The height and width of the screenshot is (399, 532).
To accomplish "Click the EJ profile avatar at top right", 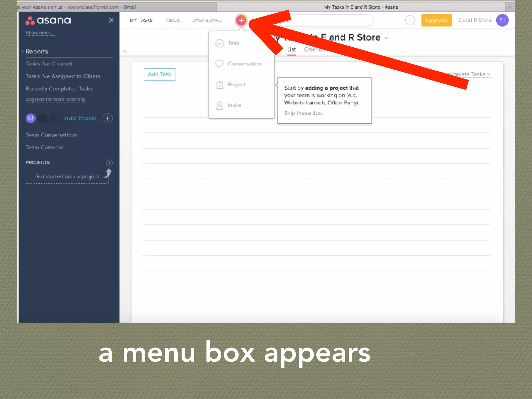I will coord(502,20).
